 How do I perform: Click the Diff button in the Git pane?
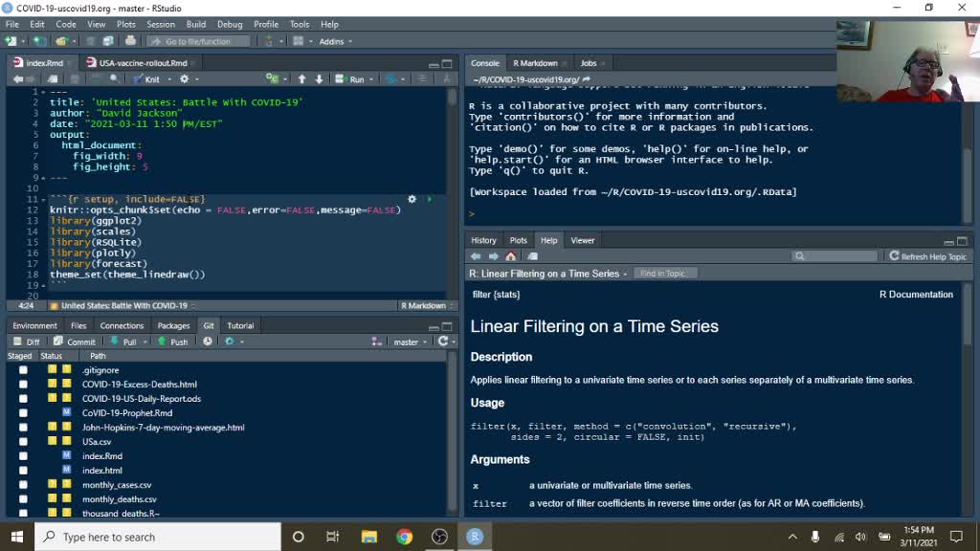pos(26,342)
